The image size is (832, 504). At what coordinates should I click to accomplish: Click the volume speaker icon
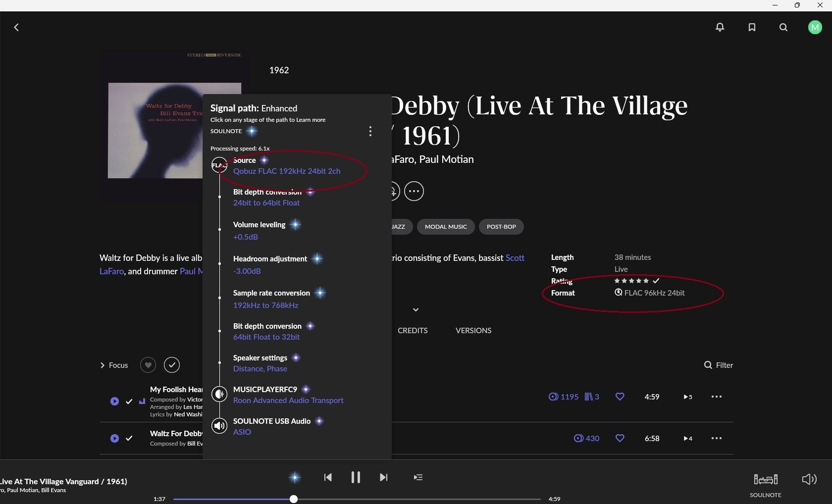click(809, 479)
